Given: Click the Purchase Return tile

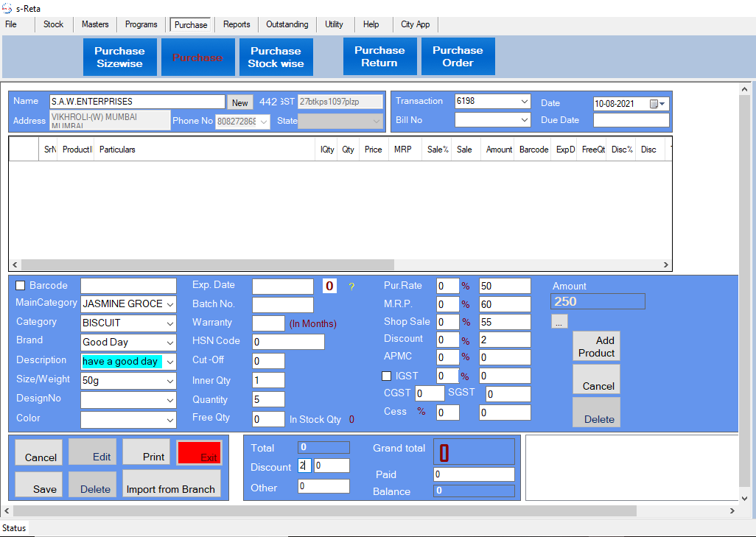Looking at the screenshot, I should click(x=379, y=57).
